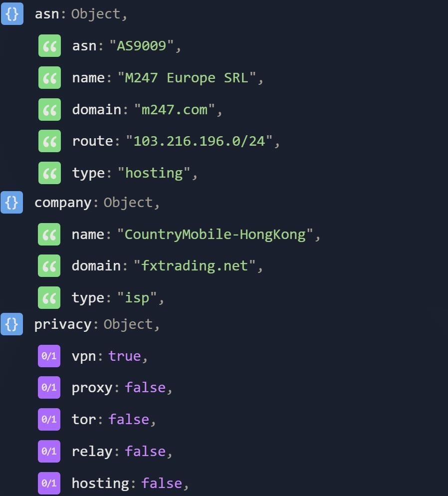Viewport: 448px width, 496px height.
Task: Click the string icon beside AS9009
Action: click(49, 46)
